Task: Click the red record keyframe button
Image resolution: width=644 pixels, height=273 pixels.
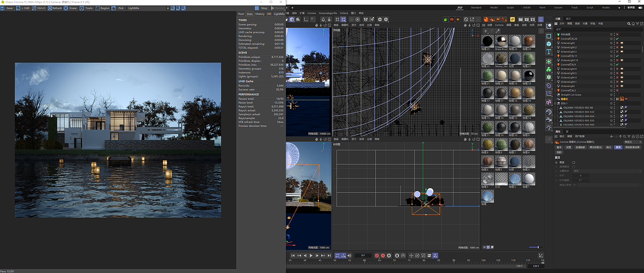Action: coord(376,255)
